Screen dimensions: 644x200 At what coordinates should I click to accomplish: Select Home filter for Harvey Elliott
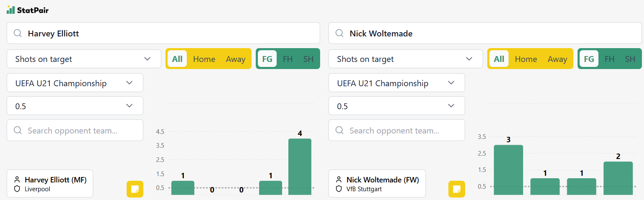click(204, 59)
